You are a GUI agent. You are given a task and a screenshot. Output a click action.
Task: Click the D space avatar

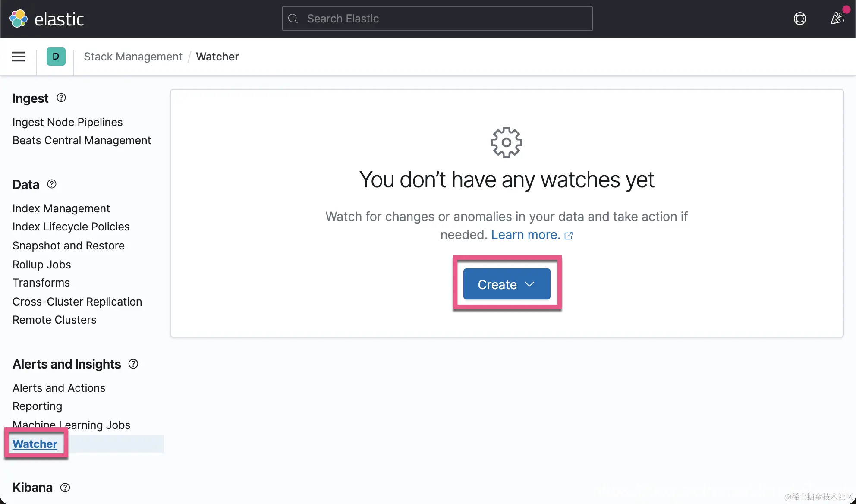point(56,57)
